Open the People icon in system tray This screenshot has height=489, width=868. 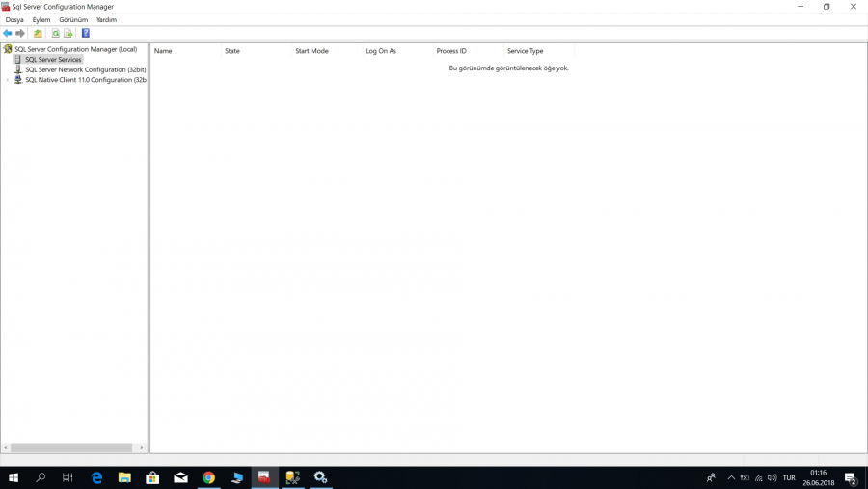[712, 477]
